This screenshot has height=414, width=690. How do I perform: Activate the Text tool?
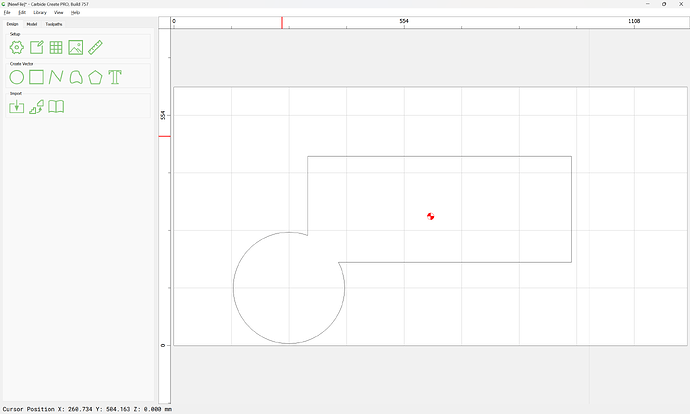115,77
